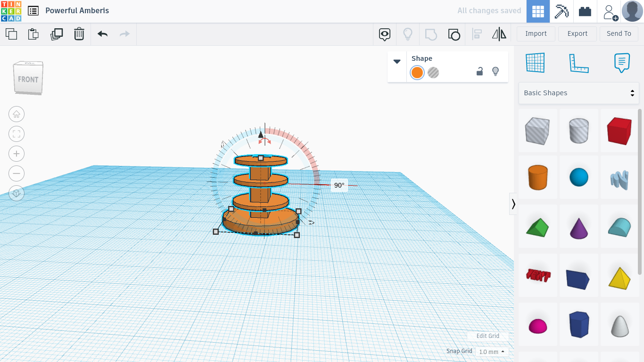Delete the selected shape with trash icon

coord(79,34)
